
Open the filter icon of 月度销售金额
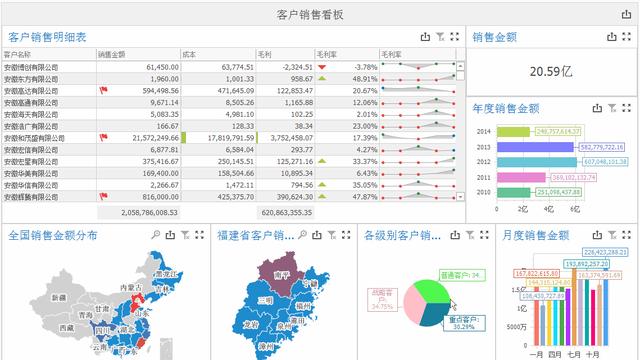coord(612,235)
